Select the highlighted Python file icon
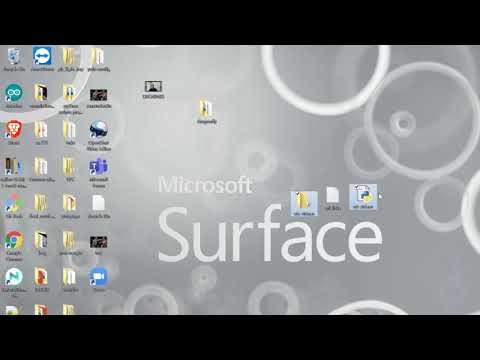The image size is (480, 360). [363, 197]
